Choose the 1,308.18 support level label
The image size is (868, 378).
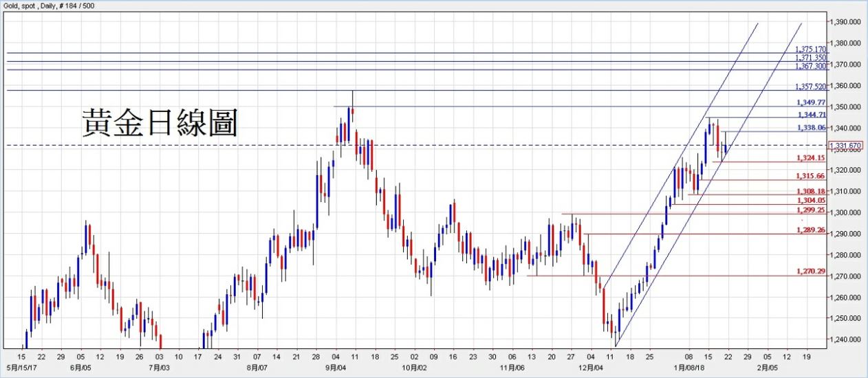point(810,191)
